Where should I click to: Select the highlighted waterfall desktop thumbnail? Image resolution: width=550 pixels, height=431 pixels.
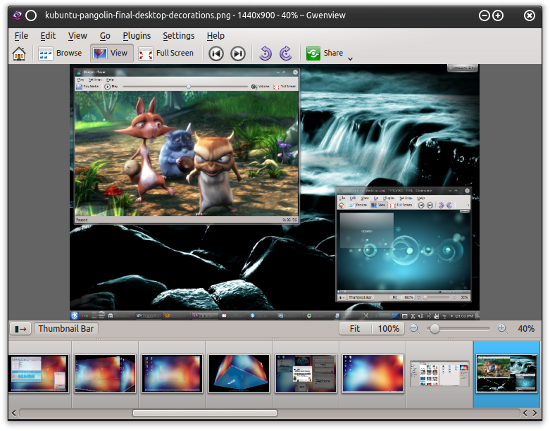coord(507,373)
